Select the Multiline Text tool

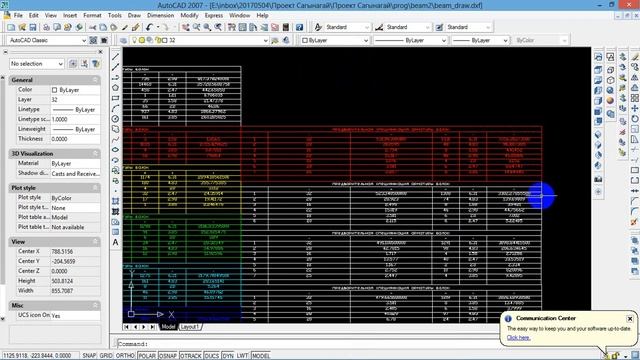tap(116, 242)
